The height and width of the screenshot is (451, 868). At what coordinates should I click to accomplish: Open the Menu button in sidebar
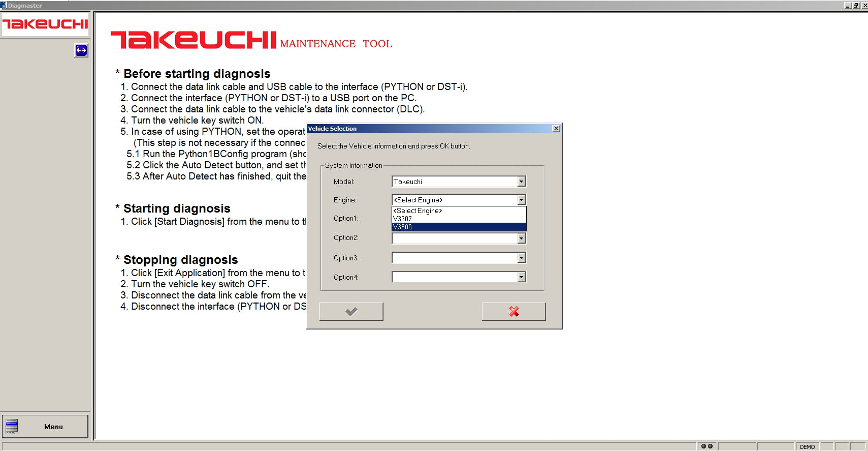click(x=45, y=427)
